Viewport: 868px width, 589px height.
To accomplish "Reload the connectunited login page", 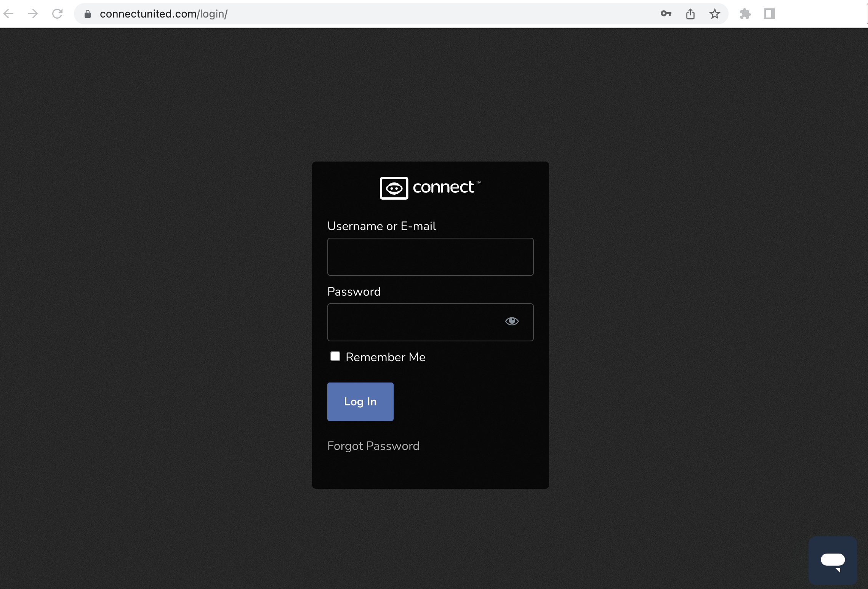I will click(58, 14).
